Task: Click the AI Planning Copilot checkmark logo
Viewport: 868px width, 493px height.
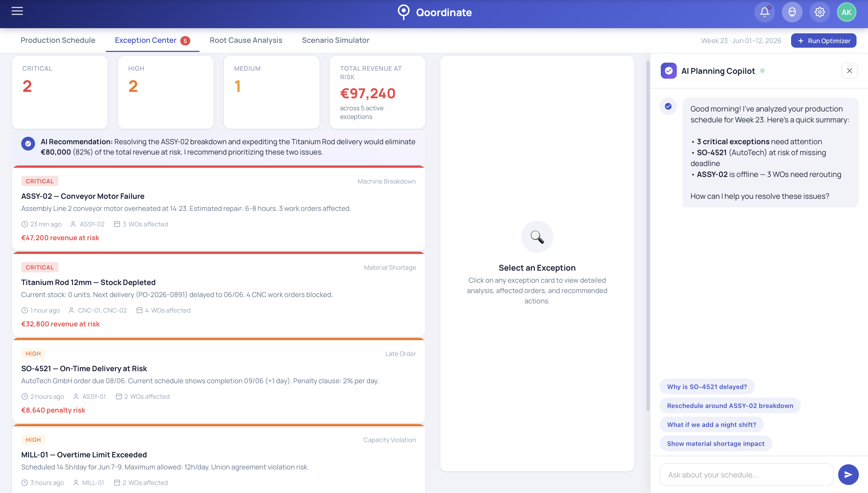Action: tap(669, 71)
